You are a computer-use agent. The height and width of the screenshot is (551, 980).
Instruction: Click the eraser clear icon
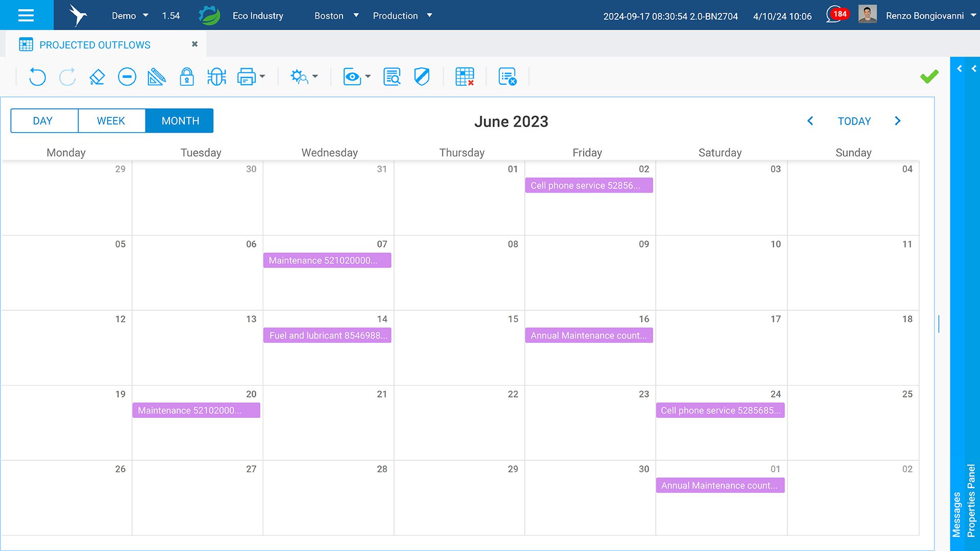click(x=97, y=77)
